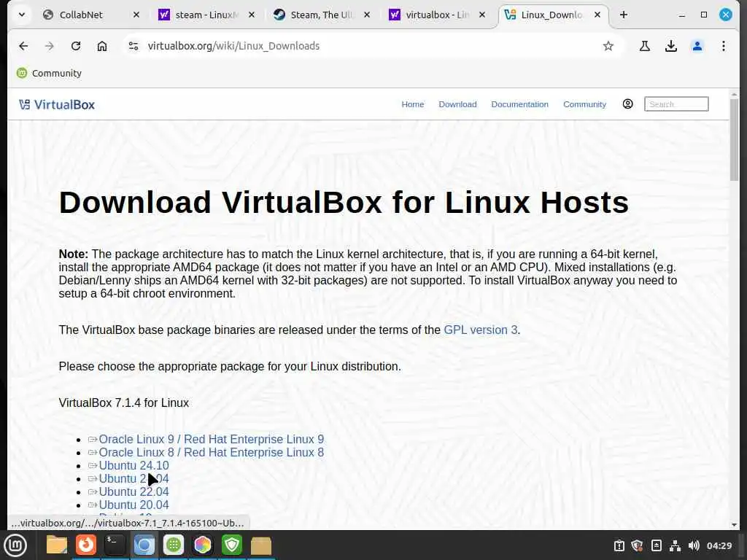This screenshot has width=747, height=560.
Task: Open the network connections tray icon
Action: coord(675,545)
